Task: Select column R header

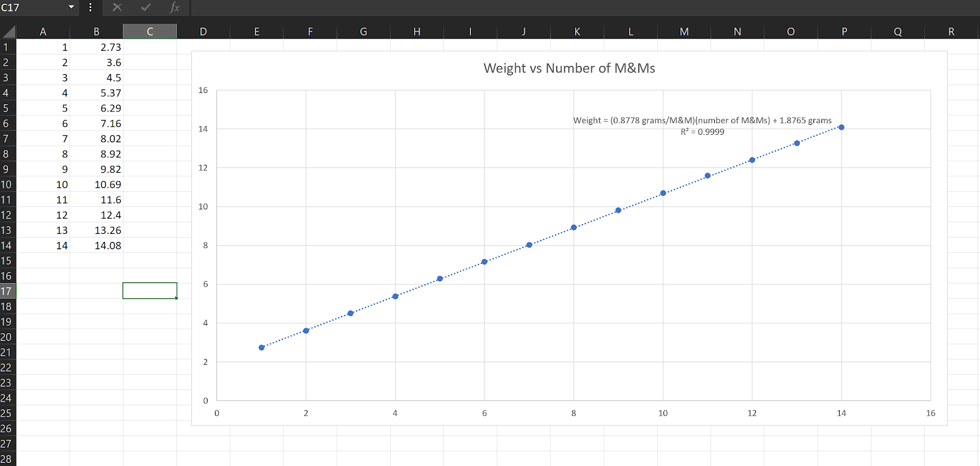Action: pyautogui.click(x=951, y=32)
